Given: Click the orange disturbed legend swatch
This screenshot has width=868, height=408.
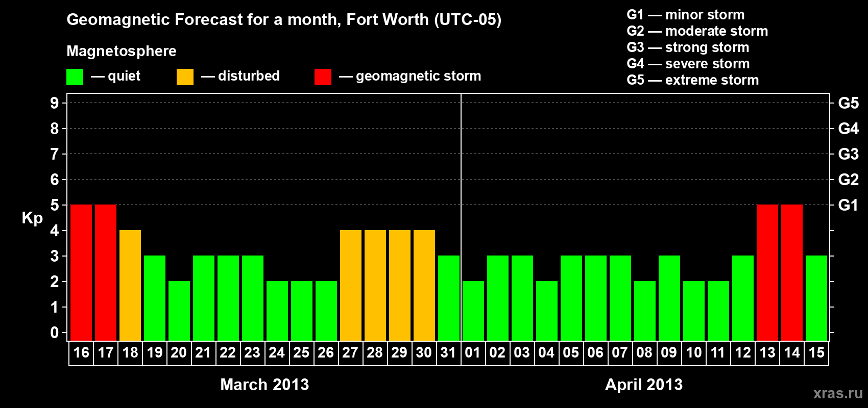Looking at the screenshot, I should (x=185, y=77).
